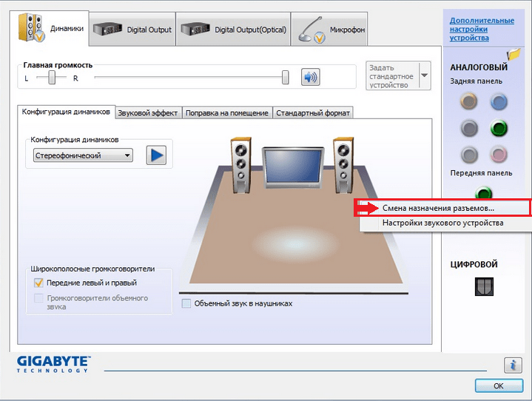Open the information button near OK
The image size is (532, 401).
click(513, 365)
